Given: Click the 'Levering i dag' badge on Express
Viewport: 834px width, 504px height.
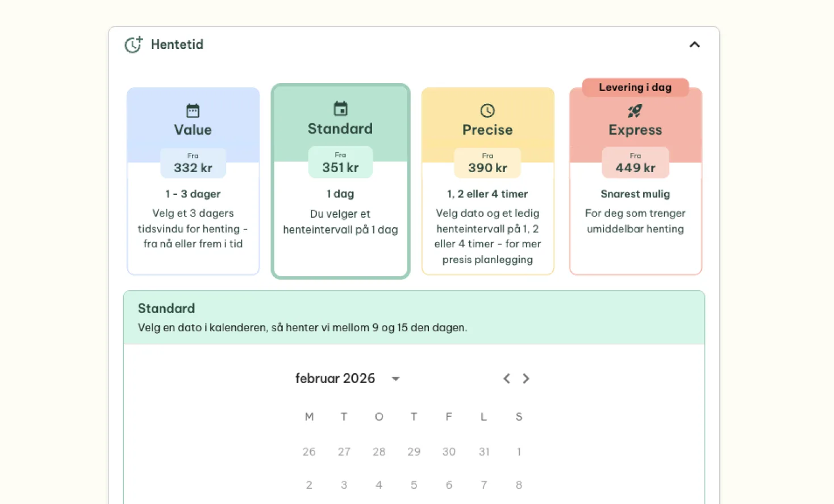Looking at the screenshot, I should (635, 87).
